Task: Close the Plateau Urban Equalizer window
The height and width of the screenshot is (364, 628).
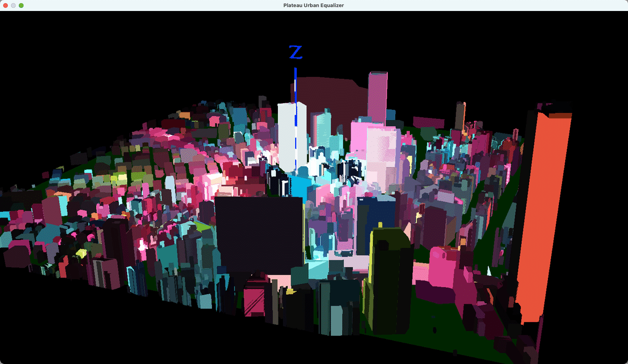Action: pos(5,5)
